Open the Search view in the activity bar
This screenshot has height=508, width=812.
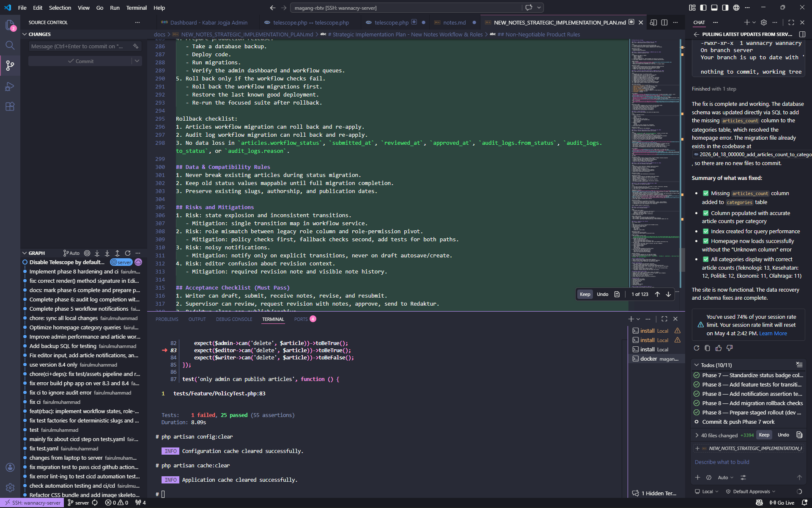click(10, 45)
